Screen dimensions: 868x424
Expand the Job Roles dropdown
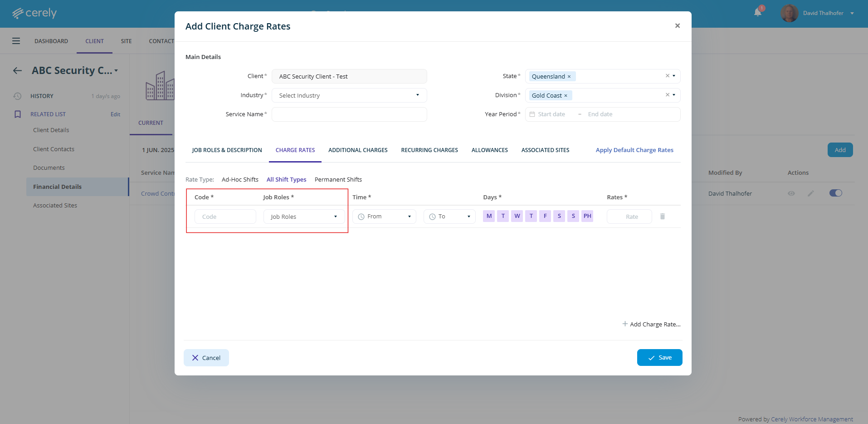[304, 217]
